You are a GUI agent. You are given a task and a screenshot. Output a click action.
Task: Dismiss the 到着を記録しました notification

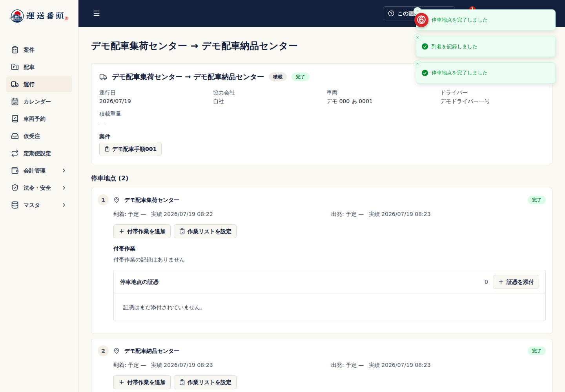[x=417, y=37]
